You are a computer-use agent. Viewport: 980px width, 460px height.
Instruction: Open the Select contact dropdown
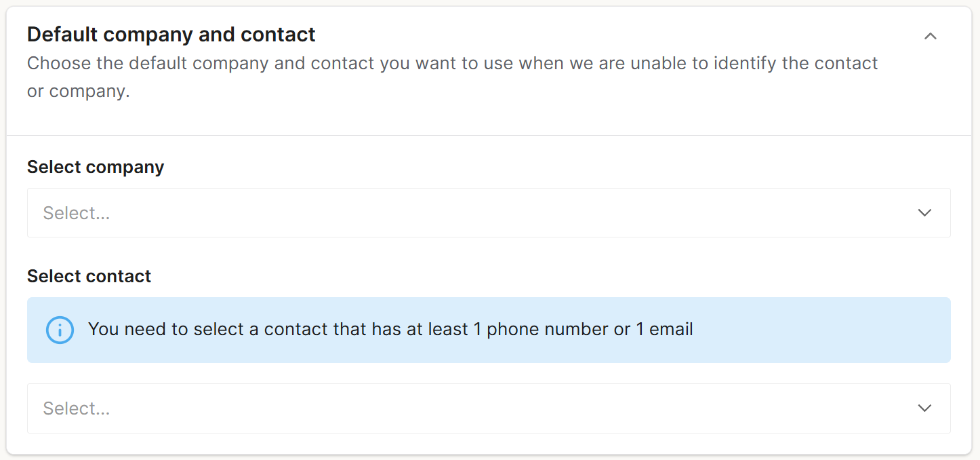(488, 408)
